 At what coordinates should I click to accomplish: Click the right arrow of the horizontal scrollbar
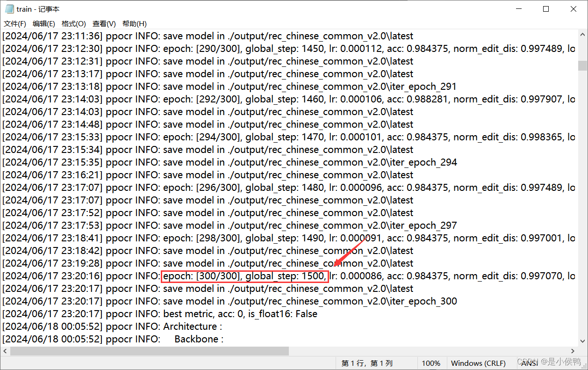(x=573, y=351)
